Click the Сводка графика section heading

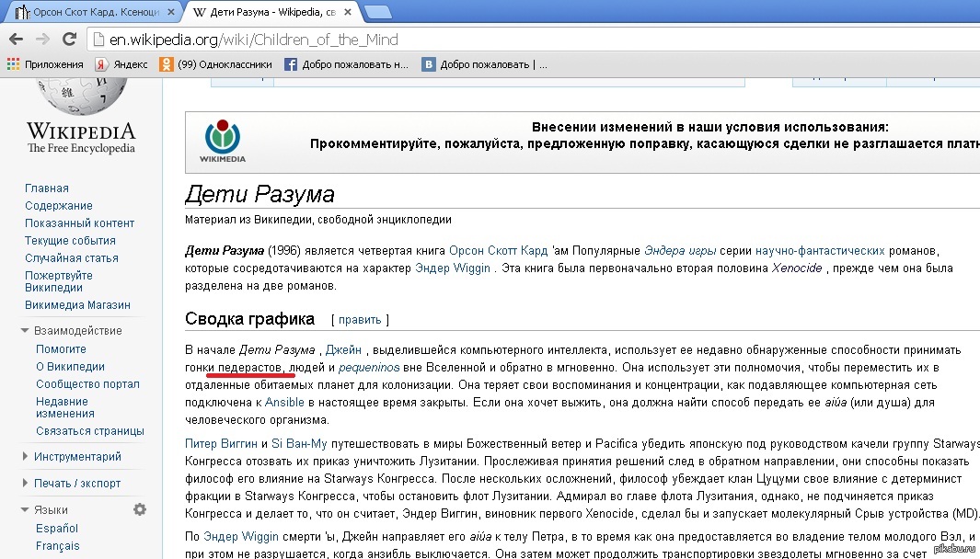(249, 319)
